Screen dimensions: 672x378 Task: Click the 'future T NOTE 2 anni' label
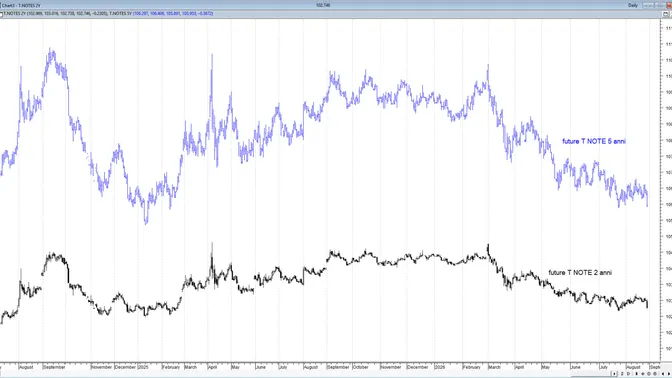pos(580,273)
